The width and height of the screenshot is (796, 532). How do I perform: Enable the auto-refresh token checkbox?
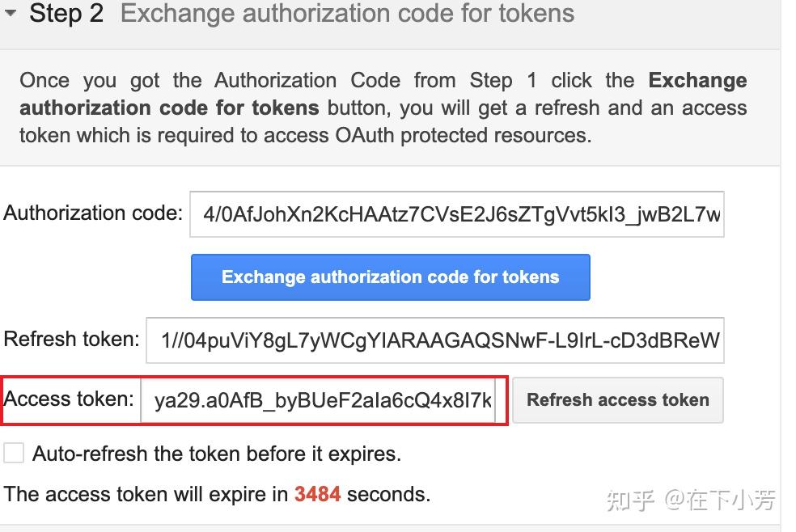[x=14, y=453]
